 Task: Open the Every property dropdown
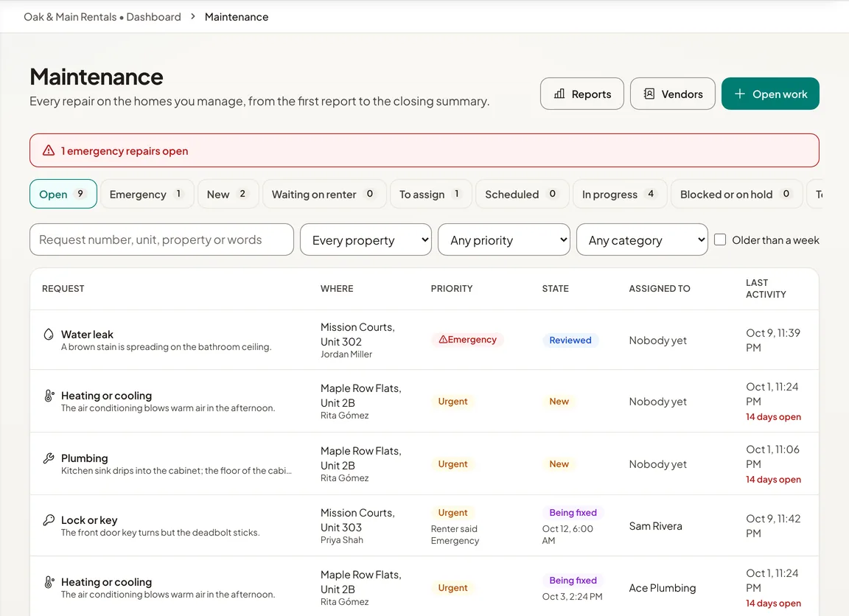pyautogui.click(x=366, y=239)
